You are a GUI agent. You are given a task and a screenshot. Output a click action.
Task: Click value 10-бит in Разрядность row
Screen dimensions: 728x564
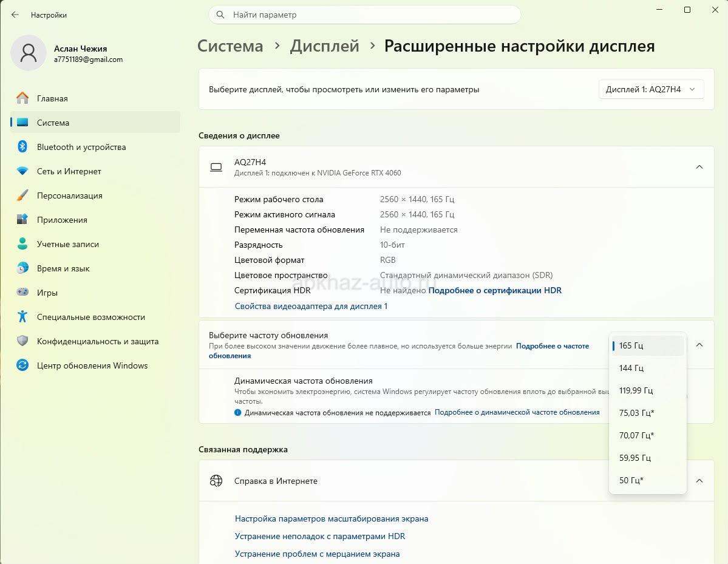pyautogui.click(x=392, y=245)
